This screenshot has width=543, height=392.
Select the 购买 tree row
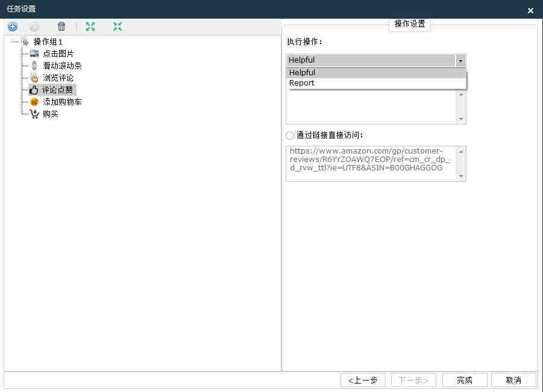pyautogui.click(x=50, y=114)
